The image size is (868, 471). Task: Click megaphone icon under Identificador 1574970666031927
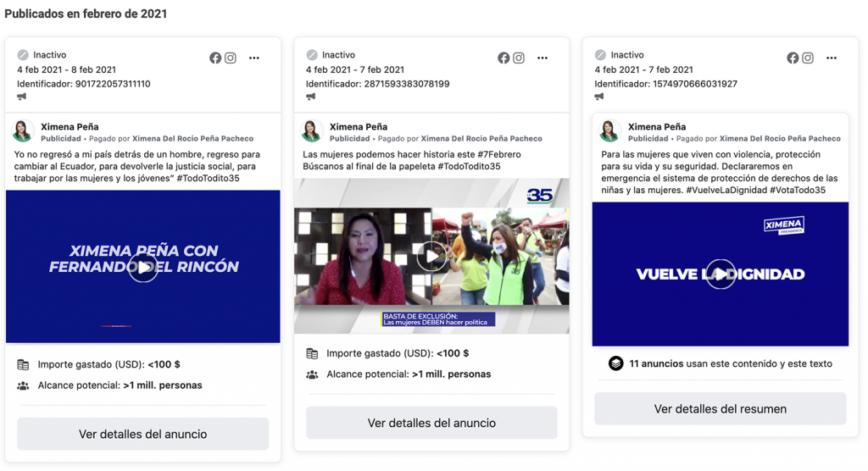click(599, 97)
